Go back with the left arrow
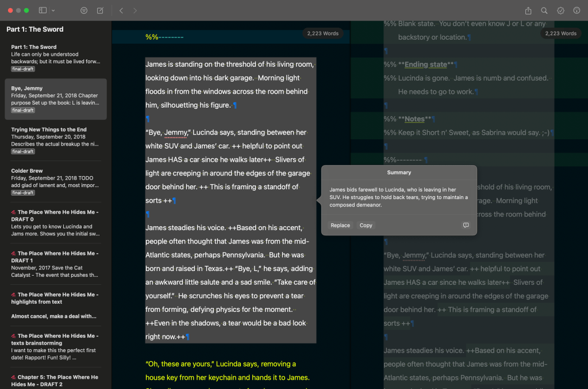This screenshot has height=389, width=588. pos(121,10)
